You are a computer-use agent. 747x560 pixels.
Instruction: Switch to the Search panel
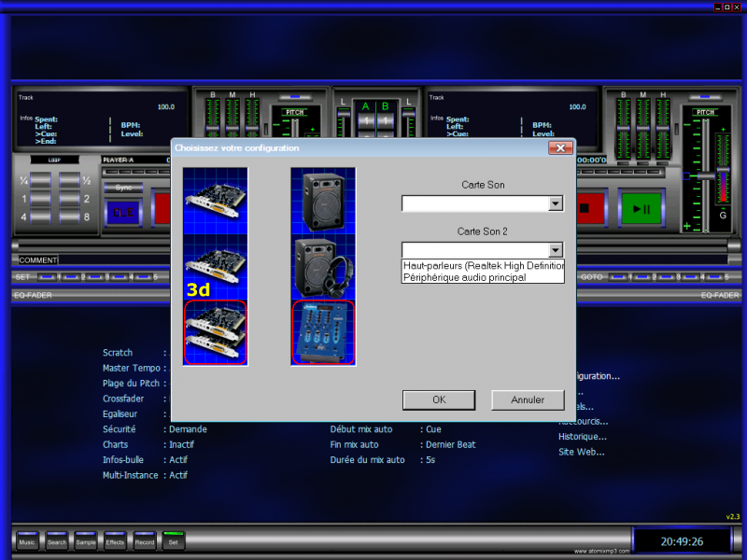(57, 540)
